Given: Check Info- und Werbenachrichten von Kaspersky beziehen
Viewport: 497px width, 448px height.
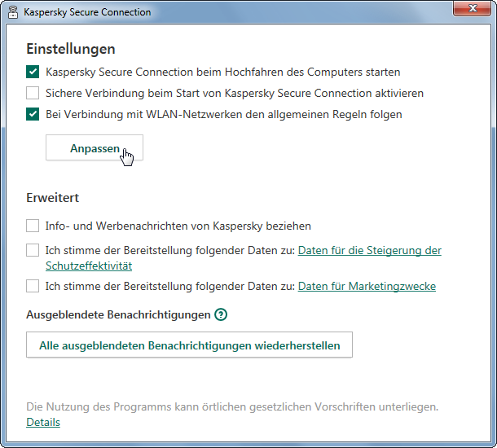Looking at the screenshot, I should click(x=33, y=226).
